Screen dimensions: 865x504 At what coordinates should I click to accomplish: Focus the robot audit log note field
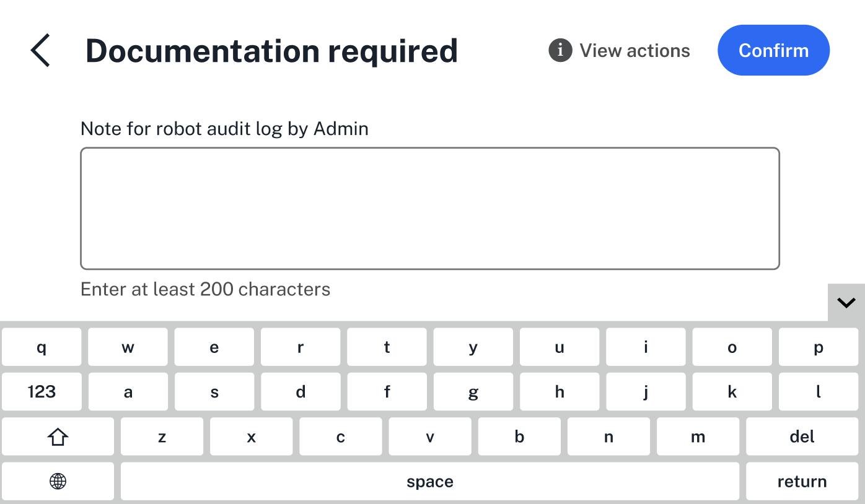click(x=430, y=209)
